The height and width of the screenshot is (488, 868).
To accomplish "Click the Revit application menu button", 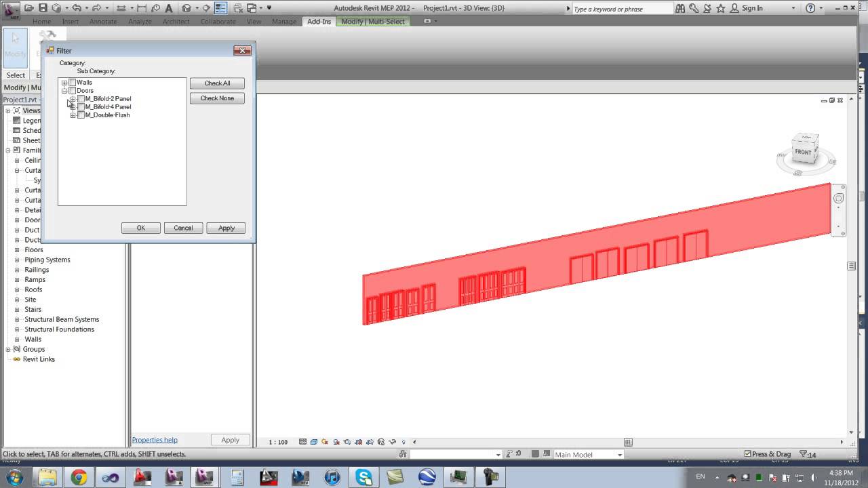I will pos(12,10).
